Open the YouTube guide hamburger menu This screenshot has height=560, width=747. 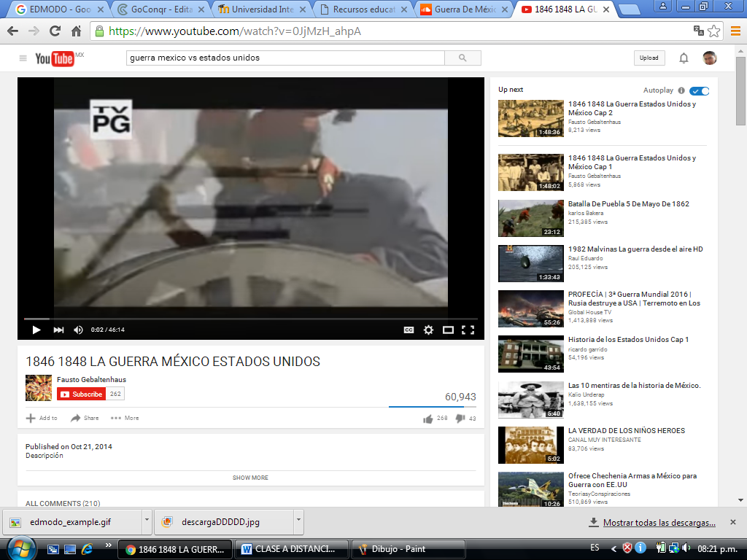tap(23, 58)
